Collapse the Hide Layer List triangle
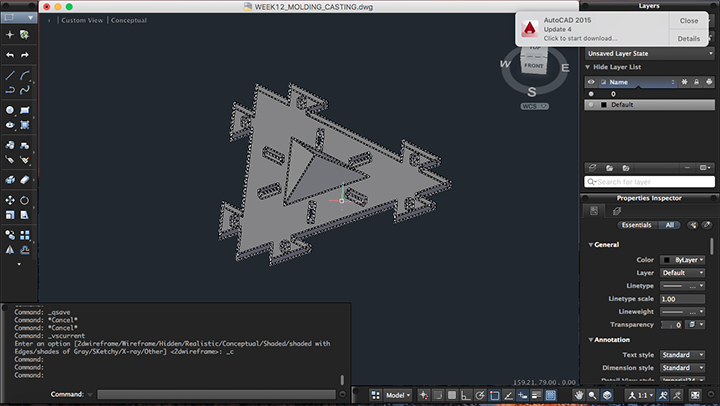720x406 pixels. coord(587,67)
